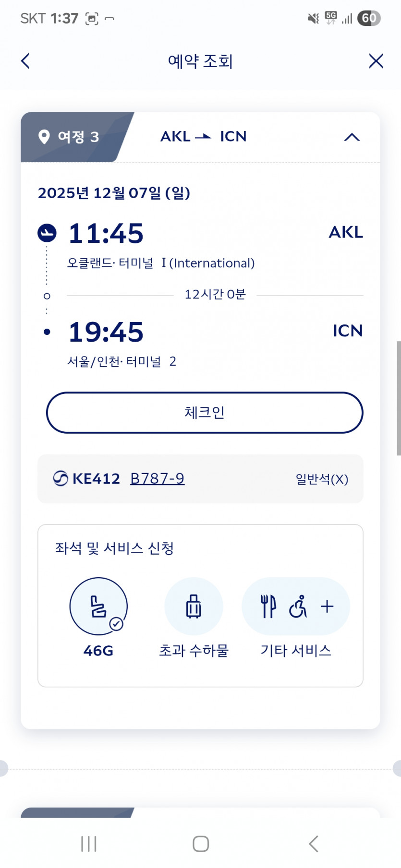The width and height of the screenshot is (401, 868).
Task: Tap the 46G seat number label
Action: (98, 651)
